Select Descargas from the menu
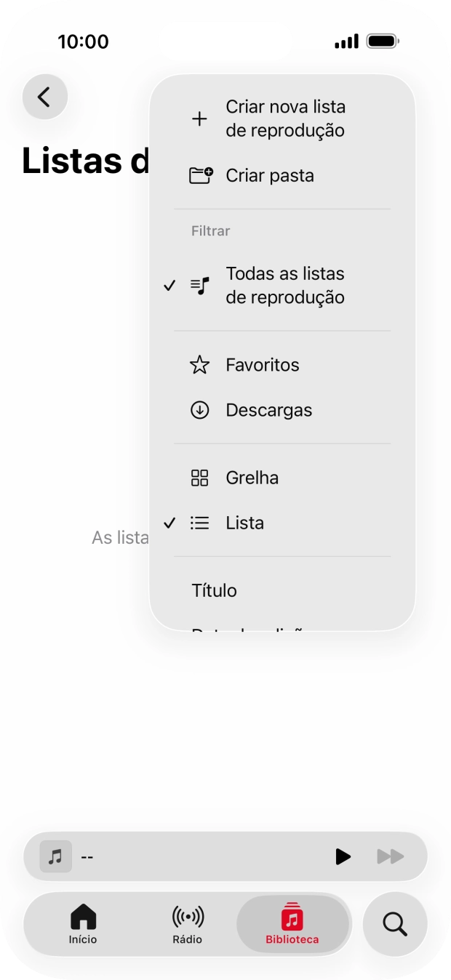This screenshot has height=980, width=451. coord(268,409)
